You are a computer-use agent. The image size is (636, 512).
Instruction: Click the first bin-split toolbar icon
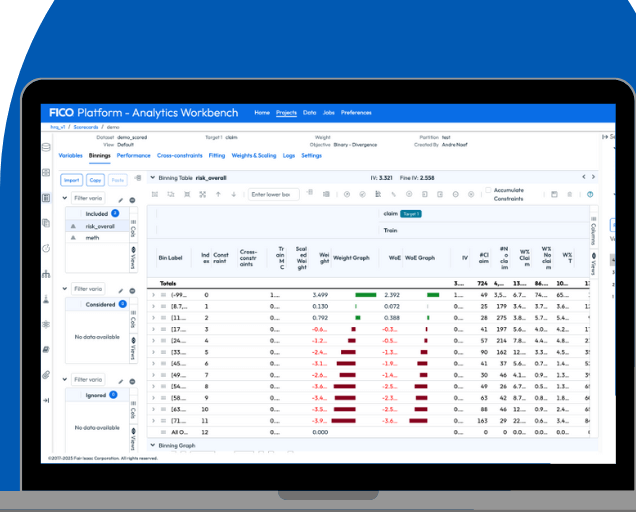[155, 194]
